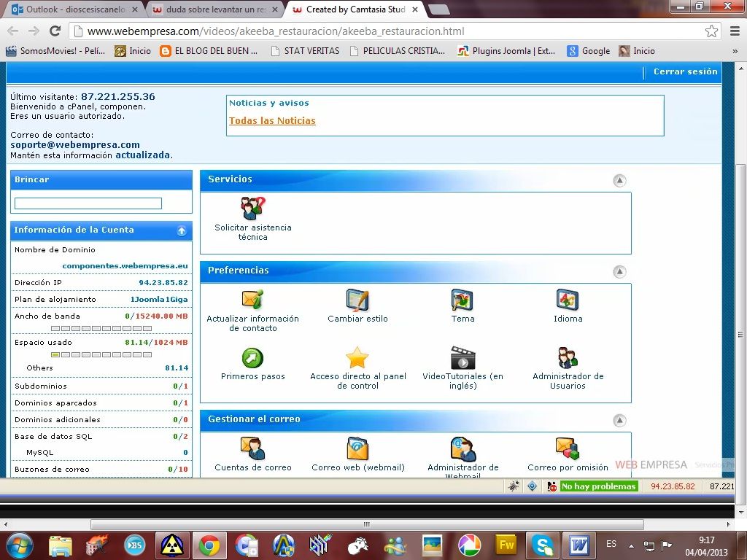Open Microsoft Word from the taskbar
This screenshot has width=747, height=560.
578,545
